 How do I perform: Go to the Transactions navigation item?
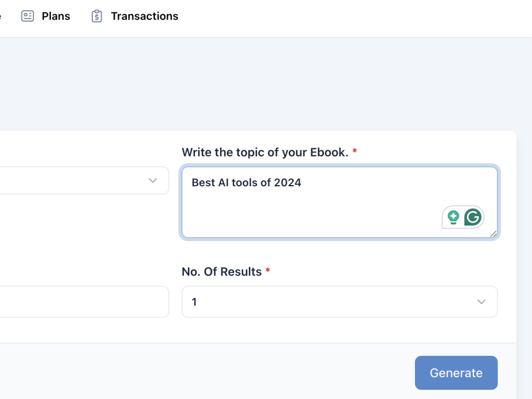pos(144,16)
